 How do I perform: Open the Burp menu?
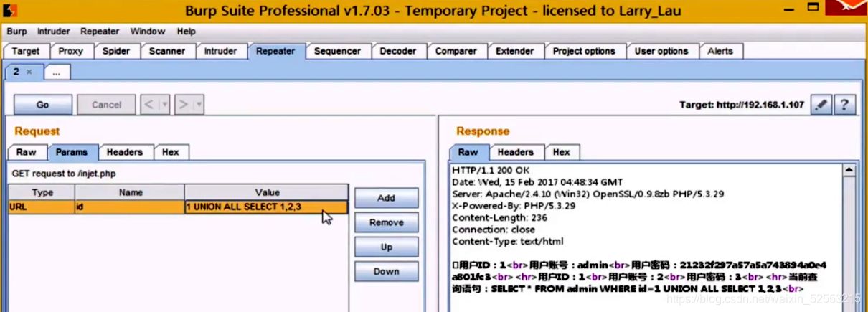coord(16,32)
